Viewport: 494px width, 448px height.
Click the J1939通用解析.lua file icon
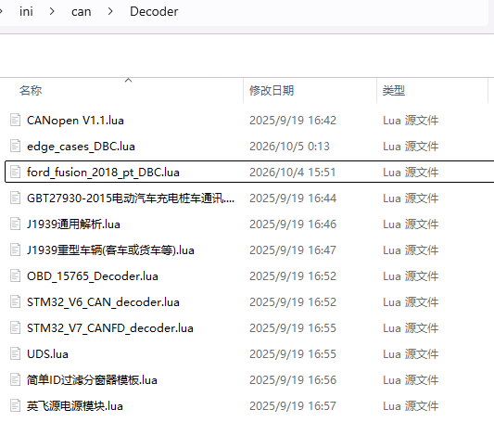pos(15,224)
